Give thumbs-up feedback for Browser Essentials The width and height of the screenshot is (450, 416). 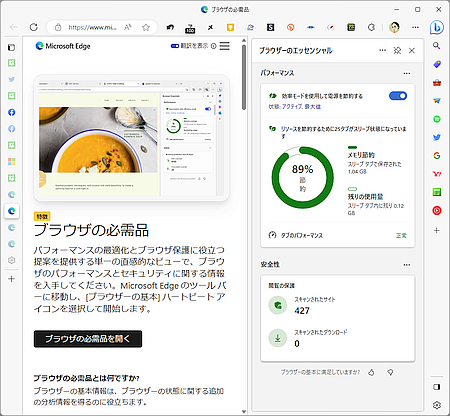tap(371, 372)
